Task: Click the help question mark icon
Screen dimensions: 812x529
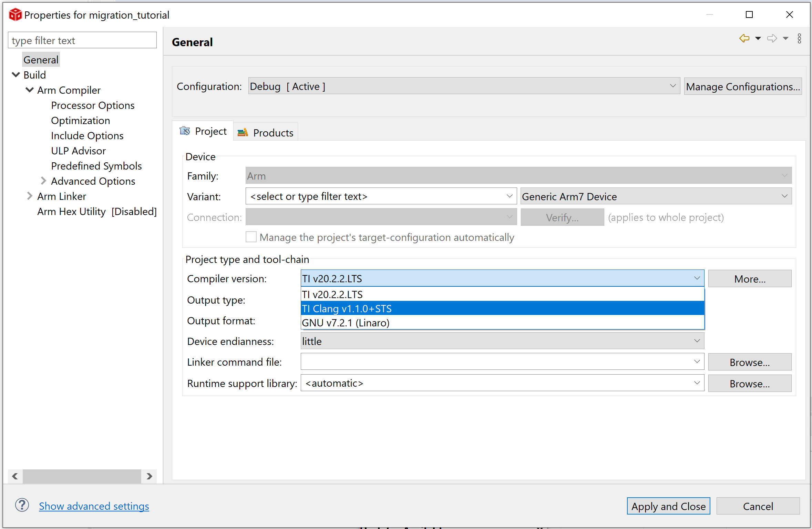Action: pos(22,505)
